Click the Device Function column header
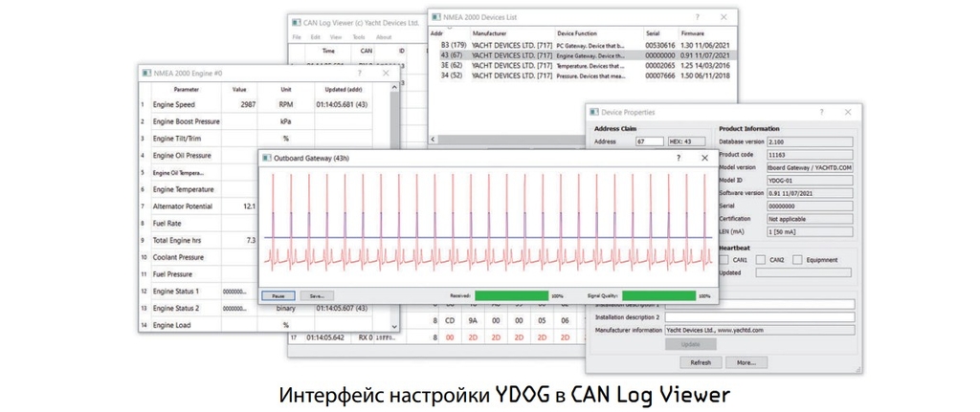The image size is (980, 412). 577,33
